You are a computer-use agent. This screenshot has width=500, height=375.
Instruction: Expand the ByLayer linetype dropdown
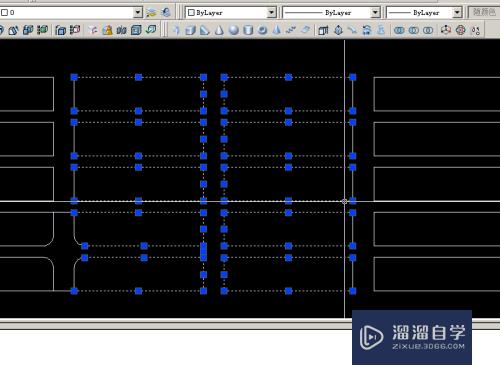coord(376,13)
